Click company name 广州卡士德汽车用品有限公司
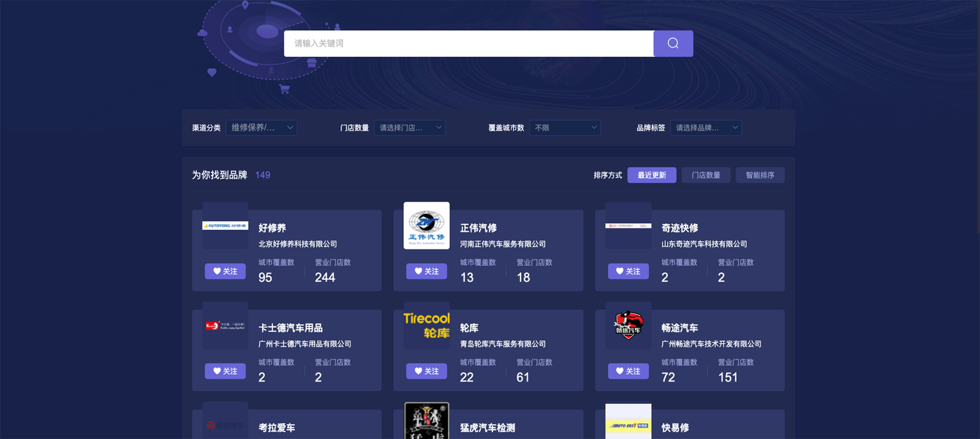This screenshot has width=980, height=439. [305, 344]
